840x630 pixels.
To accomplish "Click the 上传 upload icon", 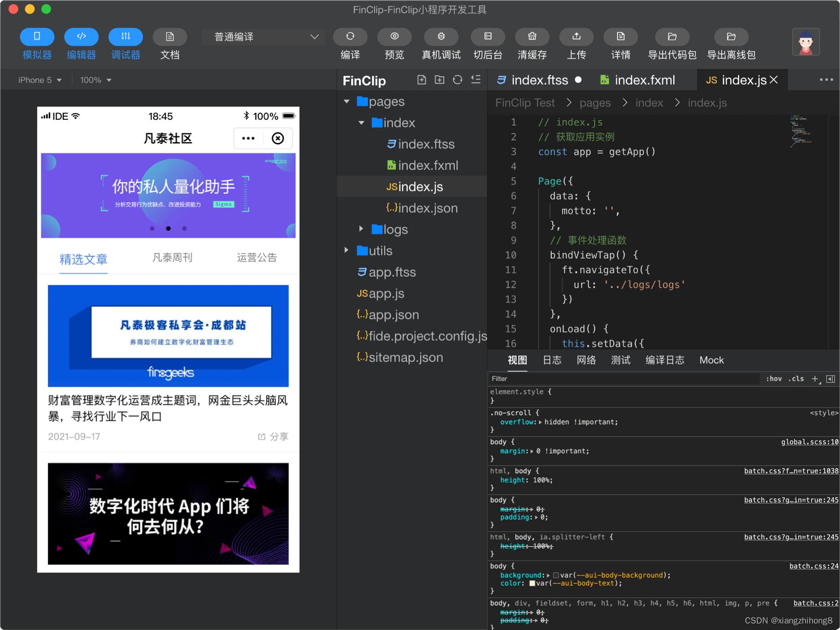I will (x=576, y=36).
